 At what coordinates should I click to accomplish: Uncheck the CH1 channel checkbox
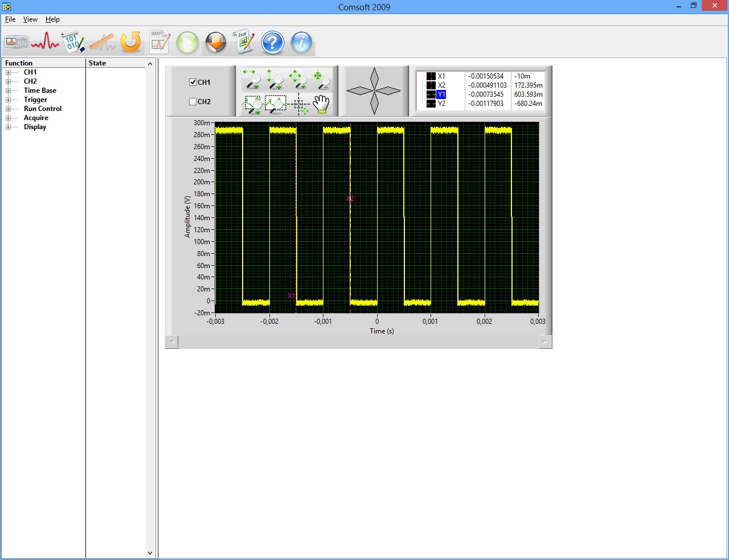point(193,83)
